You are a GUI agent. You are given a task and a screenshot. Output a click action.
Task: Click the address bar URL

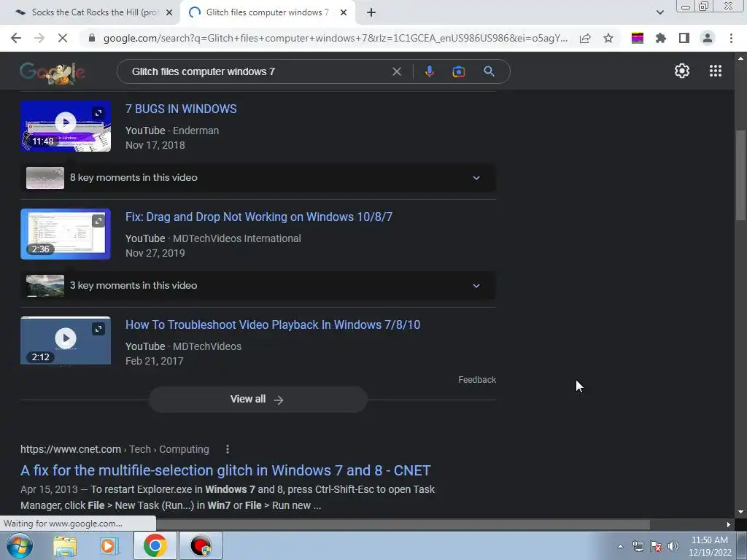pos(336,38)
